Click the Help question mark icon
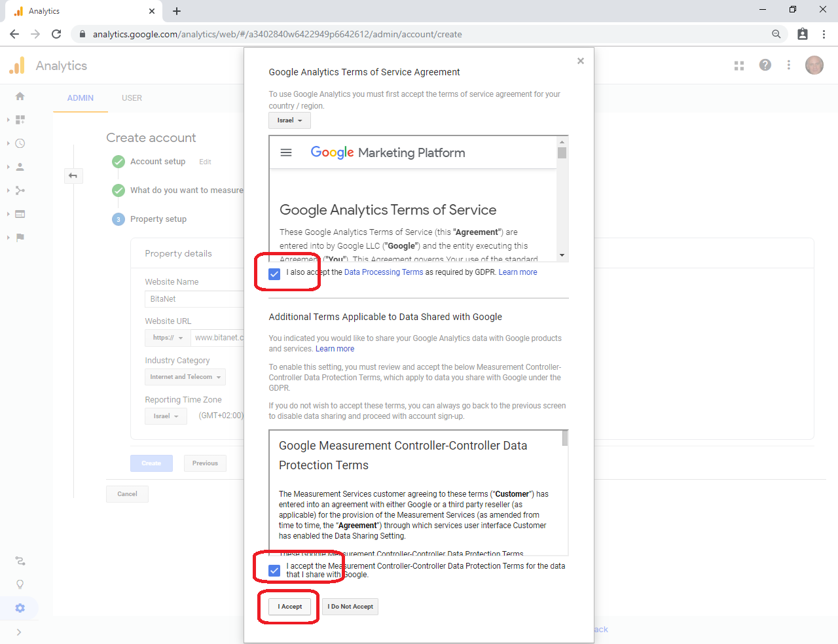 (765, 65)
